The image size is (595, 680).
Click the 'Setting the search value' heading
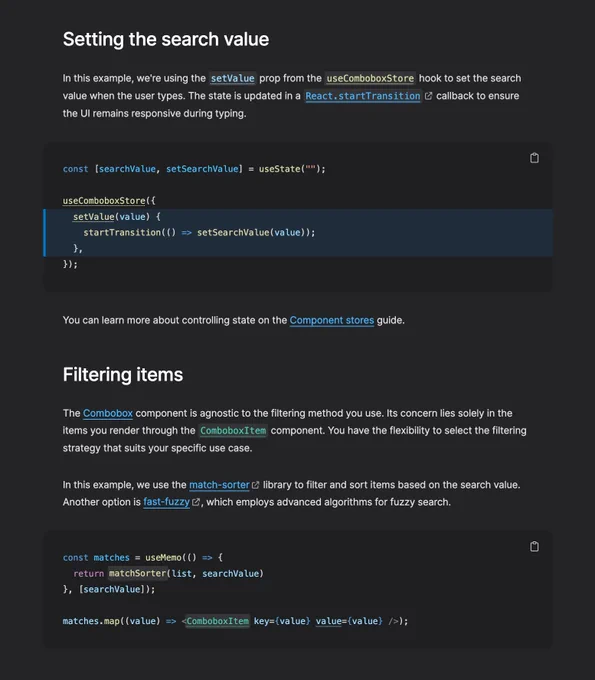[166, 39]
